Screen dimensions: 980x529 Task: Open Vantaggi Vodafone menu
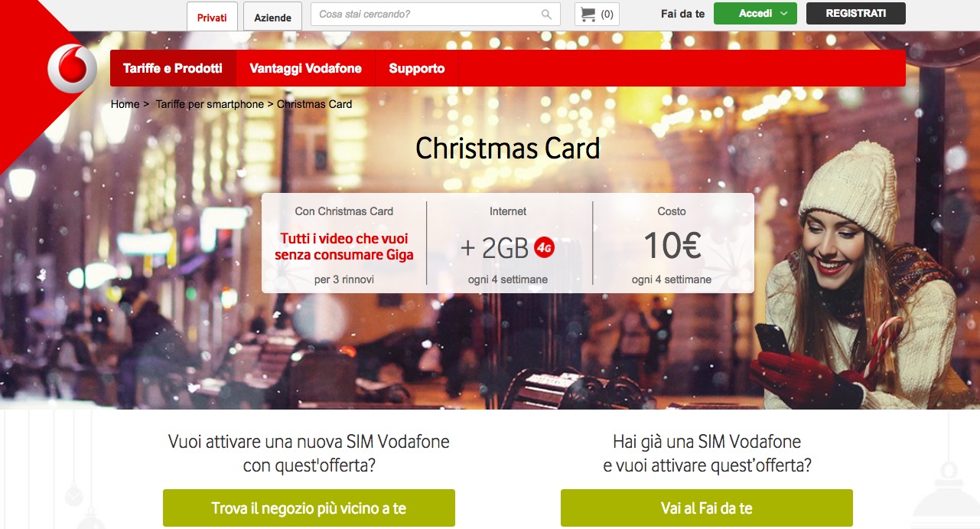click(x=305, y=68)
